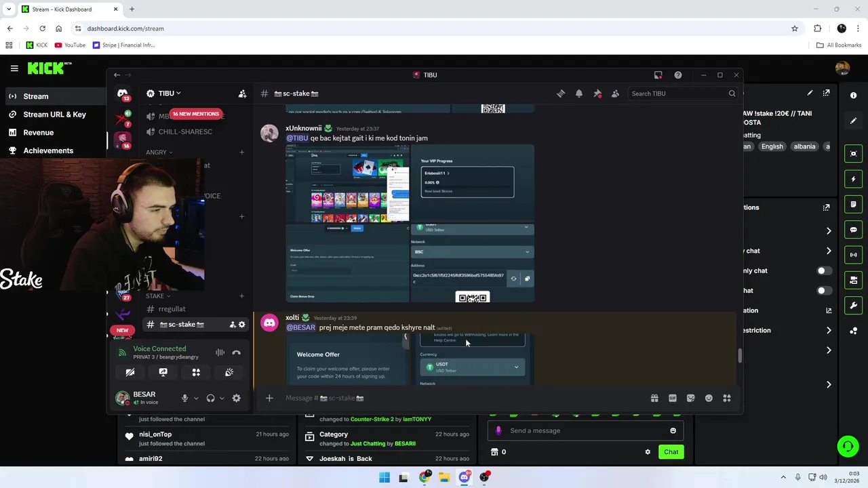
Task: Click attach plus button in Discord message bar
Action: pos(269,399)
